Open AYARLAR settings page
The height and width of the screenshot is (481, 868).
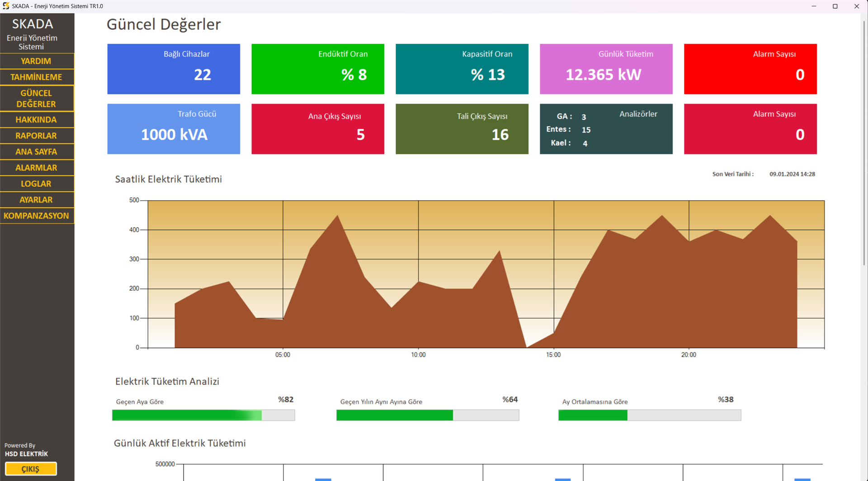(36, 200)
